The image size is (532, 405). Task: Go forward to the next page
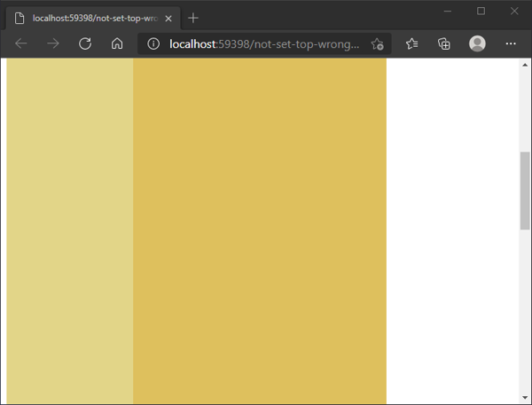[x=53, y=43]
